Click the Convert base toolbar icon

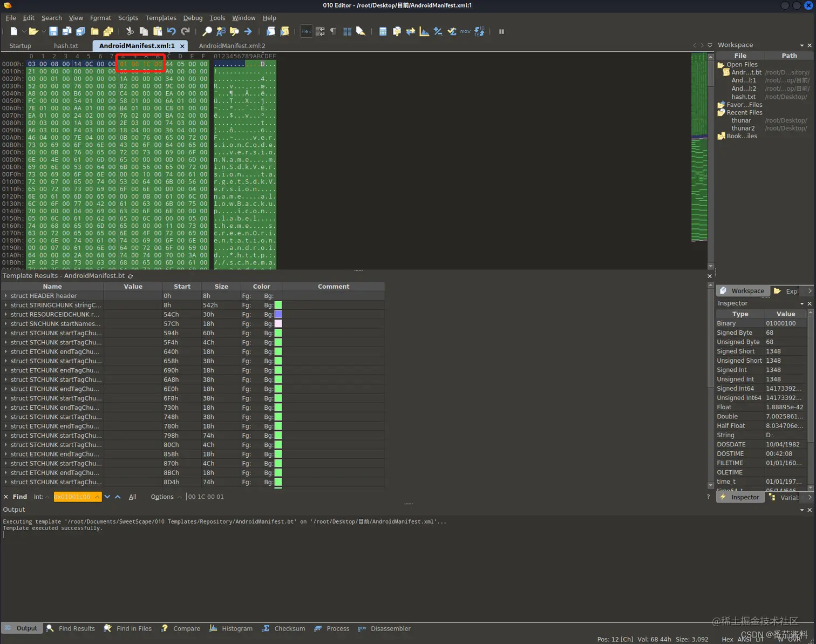479,31
